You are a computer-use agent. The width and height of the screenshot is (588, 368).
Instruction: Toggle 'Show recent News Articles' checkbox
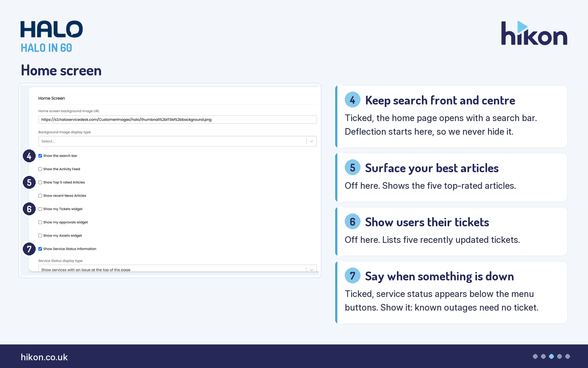(x=40, y=196)
